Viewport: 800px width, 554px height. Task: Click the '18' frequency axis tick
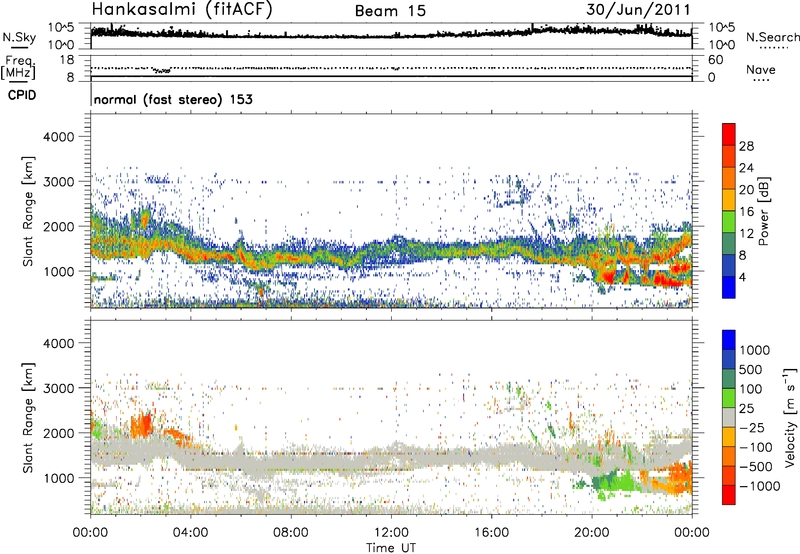[x=66, y=60]
